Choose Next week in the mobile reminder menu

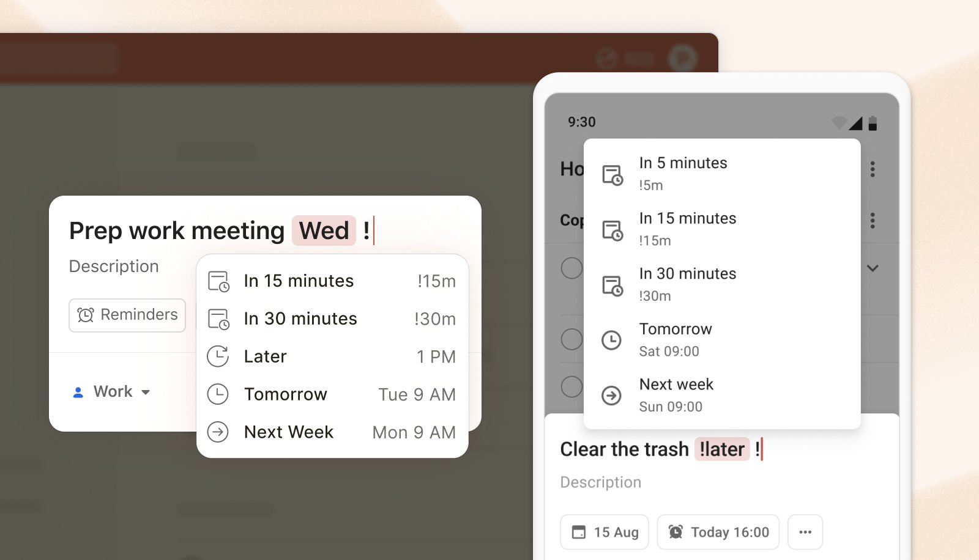(676, 394)
